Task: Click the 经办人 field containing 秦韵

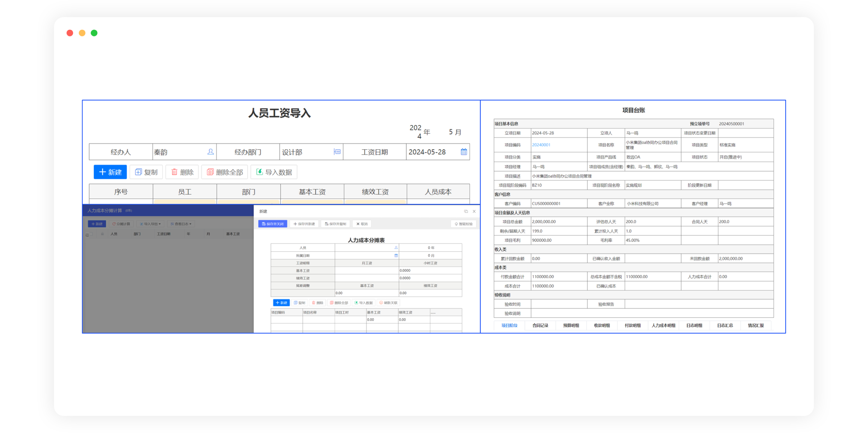Action: 184,152
